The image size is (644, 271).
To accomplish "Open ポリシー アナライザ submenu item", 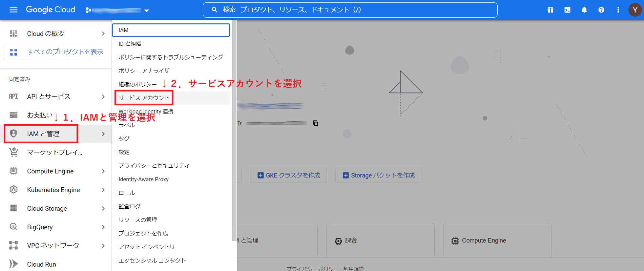I will pos(171,71).
